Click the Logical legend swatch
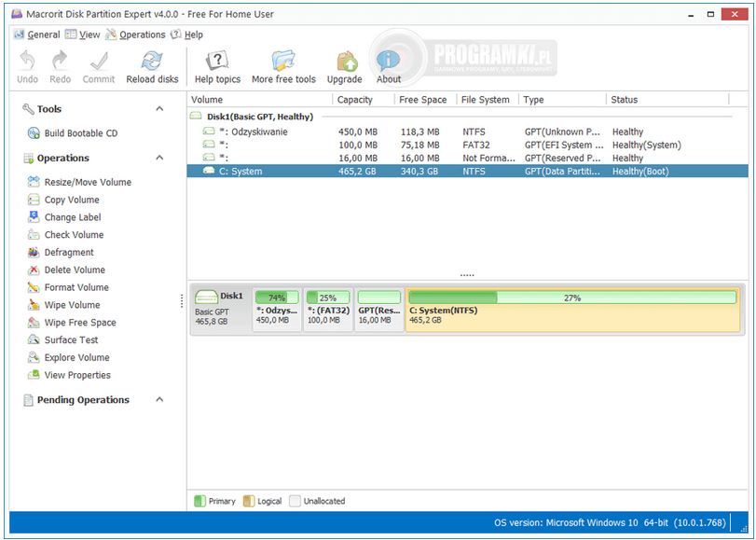This screenshot has width=756, height=540. pyautogui.click(x=249, y=501)
